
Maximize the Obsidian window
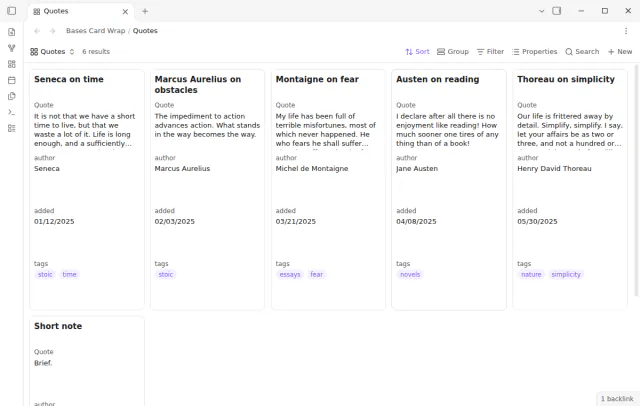tap(605, 11)
